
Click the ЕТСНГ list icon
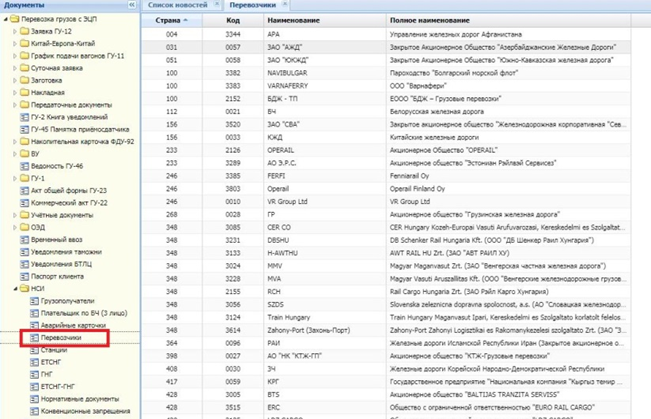[34, 362]
